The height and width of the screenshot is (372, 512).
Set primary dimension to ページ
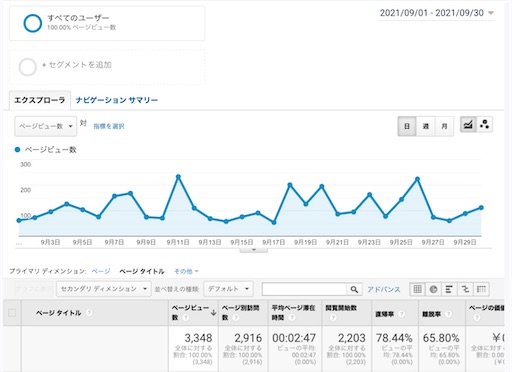(101, 271)
